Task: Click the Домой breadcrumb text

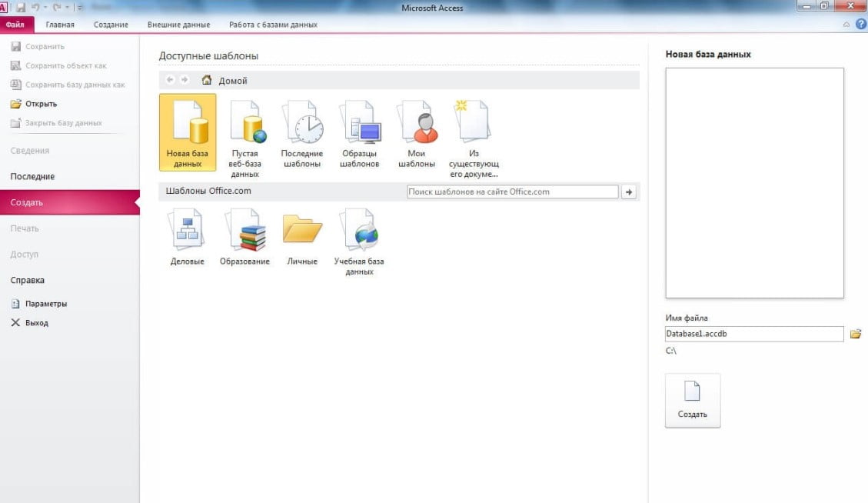Action: tap(232, 80)
